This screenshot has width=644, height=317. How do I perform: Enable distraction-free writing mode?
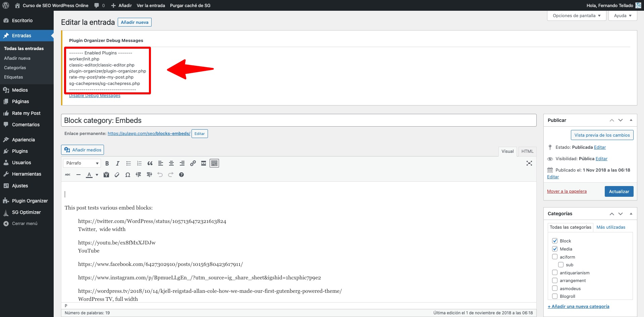click(x=529, y=163)
